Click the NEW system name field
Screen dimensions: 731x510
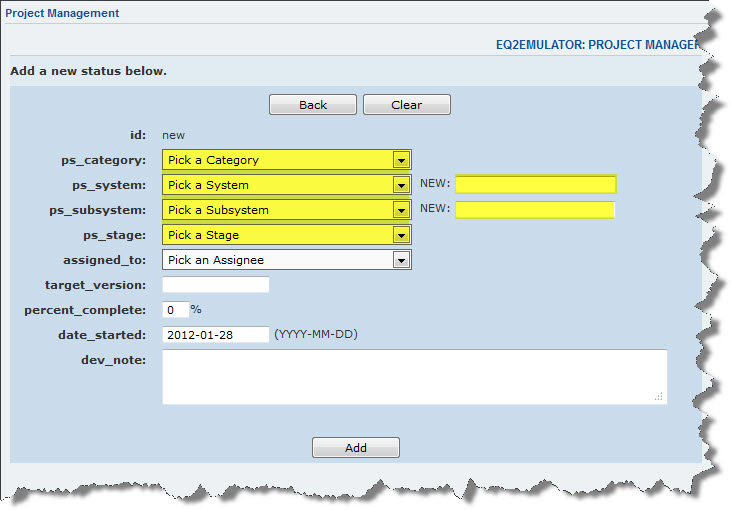pos(535,184)
